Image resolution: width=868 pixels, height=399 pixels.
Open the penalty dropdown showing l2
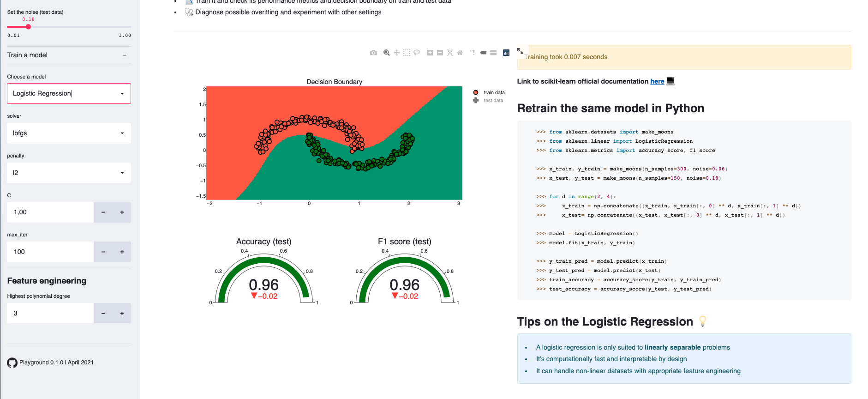click(69, 173)
